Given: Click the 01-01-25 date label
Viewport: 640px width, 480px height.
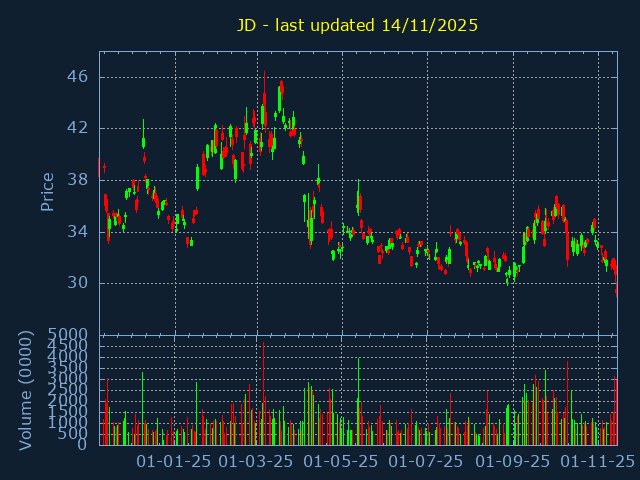Looking at the screenshot, I should [174, 462].
